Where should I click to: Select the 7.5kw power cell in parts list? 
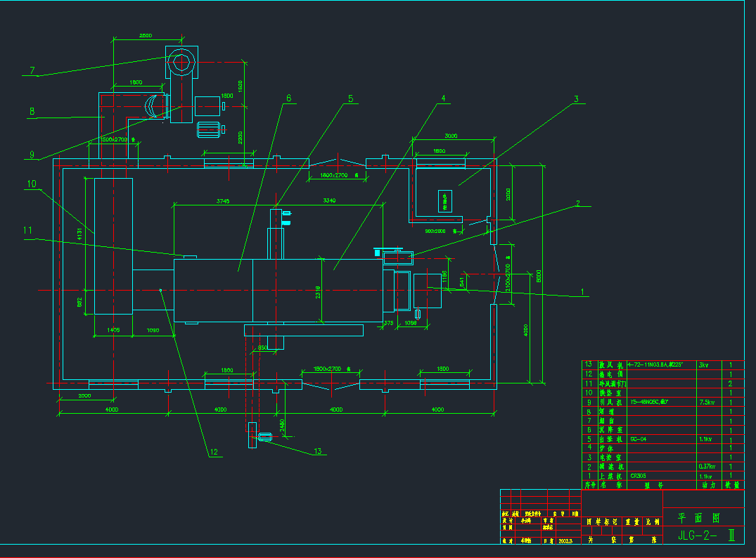(708, 402)
